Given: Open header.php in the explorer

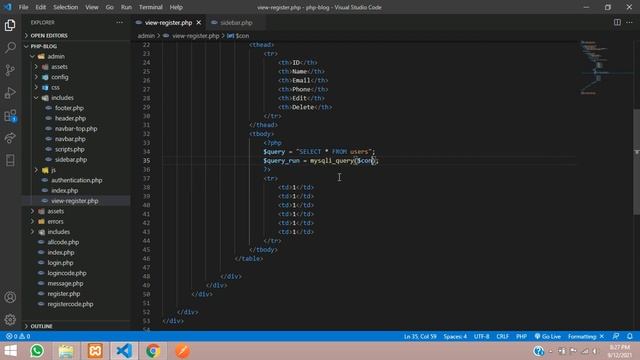Looking at the screenshot, I should (70, 118).
